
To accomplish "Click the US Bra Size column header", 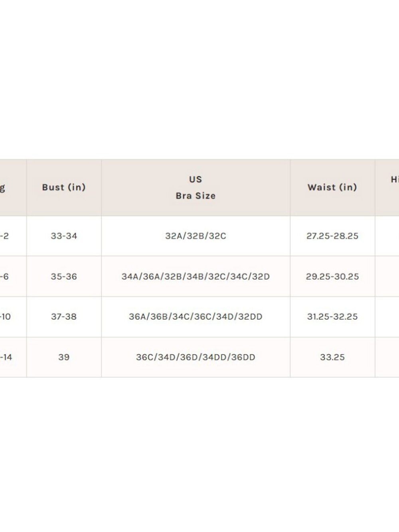I will pyautogui.click(x=196, y=188).
